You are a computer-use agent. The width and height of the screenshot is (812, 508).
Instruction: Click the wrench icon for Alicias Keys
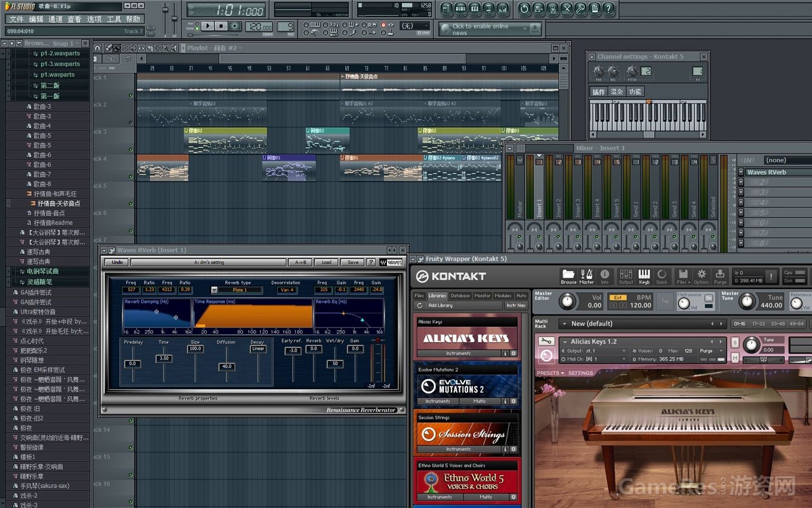coord(546,342)
